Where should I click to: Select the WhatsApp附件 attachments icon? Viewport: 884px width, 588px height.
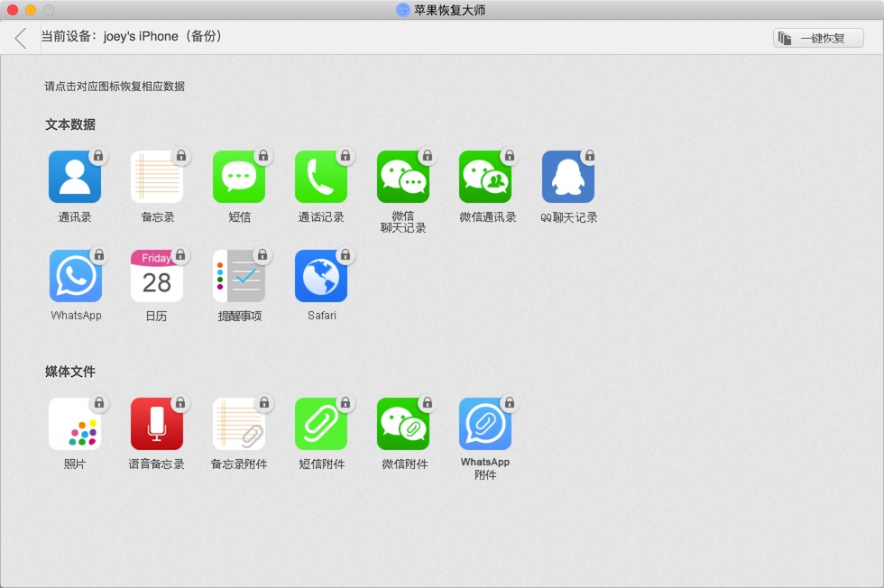[x=485, y=424]
